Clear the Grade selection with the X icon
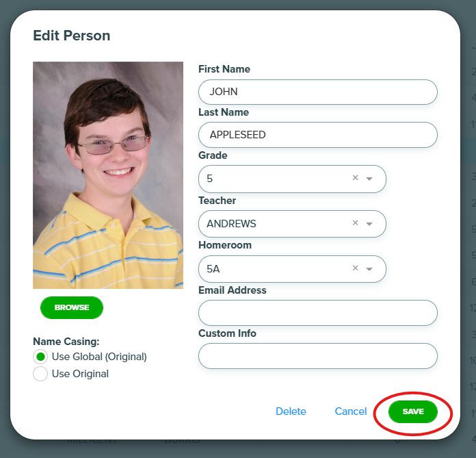The image size is (476, 458). (x=355, y=178)
